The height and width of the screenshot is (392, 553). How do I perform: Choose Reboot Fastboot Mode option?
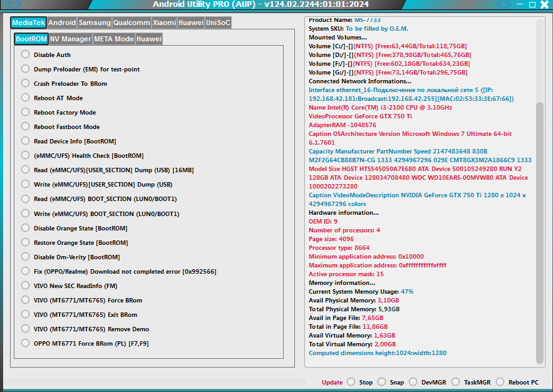pos(26,127)
